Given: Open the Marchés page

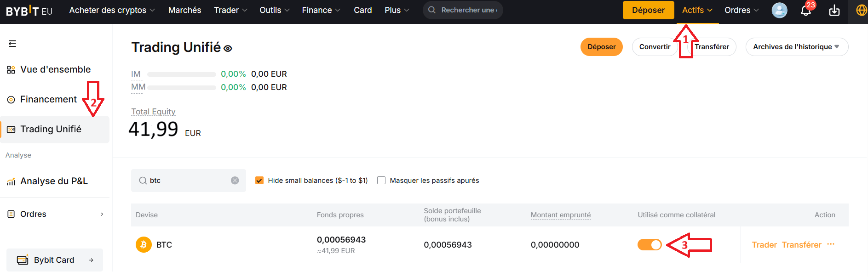Looking at the screenshot, I should coord(184,10).
